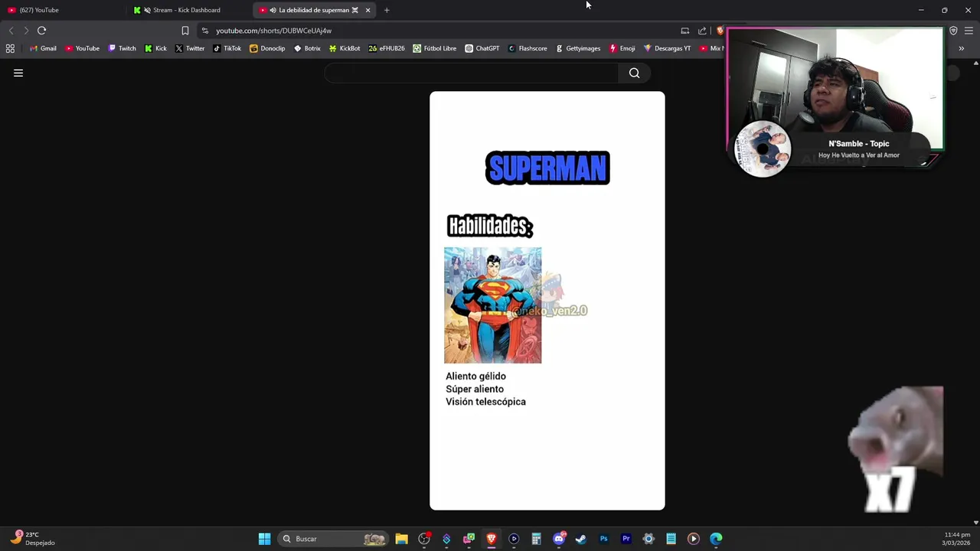Open the Kick bookmark
Image resolution: width=980 pixels, height=551 pixels.
tap(155, 48)
